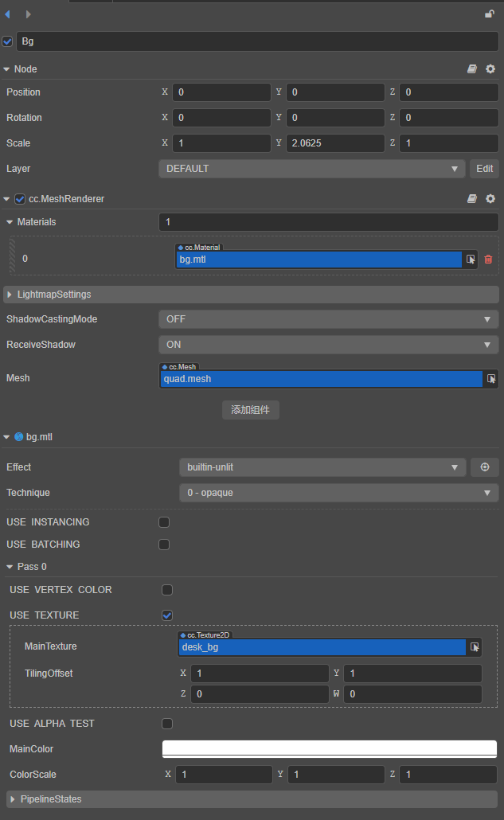
Task: Pick asset for desk_bg MainTexture
Action: point(475,647)
